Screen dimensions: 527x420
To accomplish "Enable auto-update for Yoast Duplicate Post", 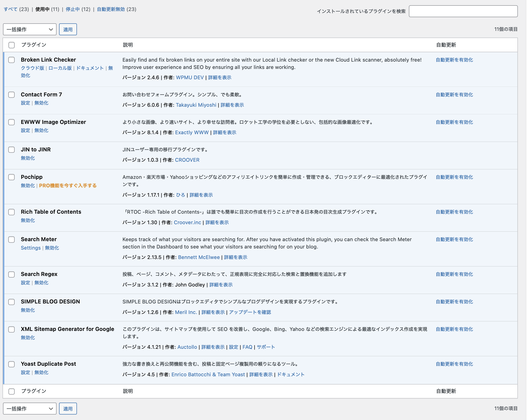I will 454,364.
